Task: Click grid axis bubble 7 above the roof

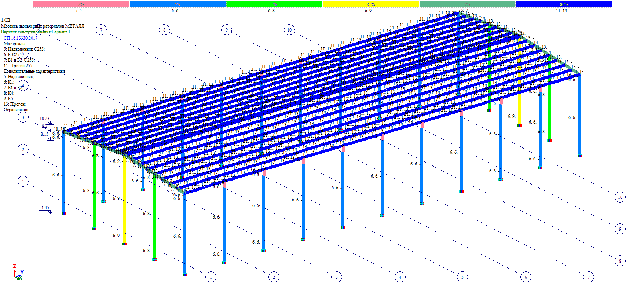Action: pyautogui.click(x=101, y=30)
